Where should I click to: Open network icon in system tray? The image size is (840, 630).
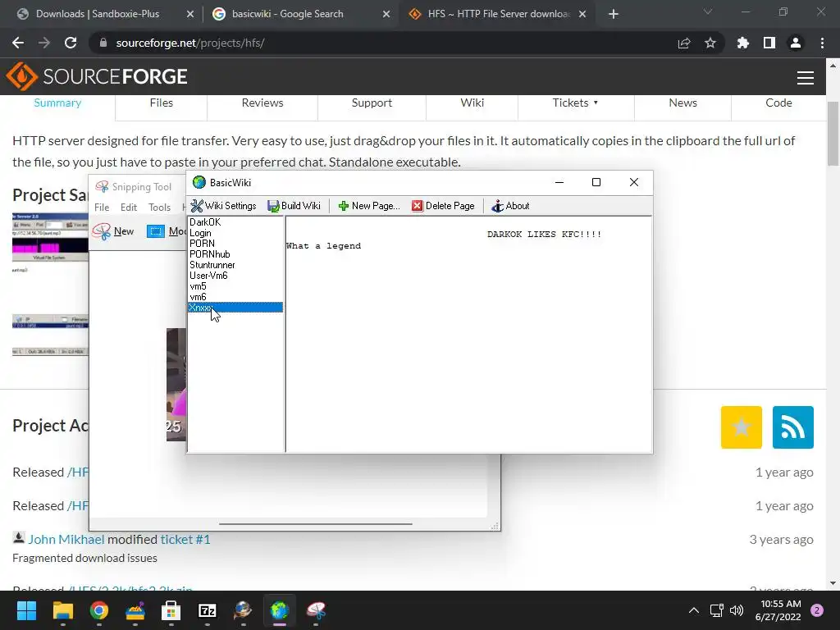click(716, 610)
